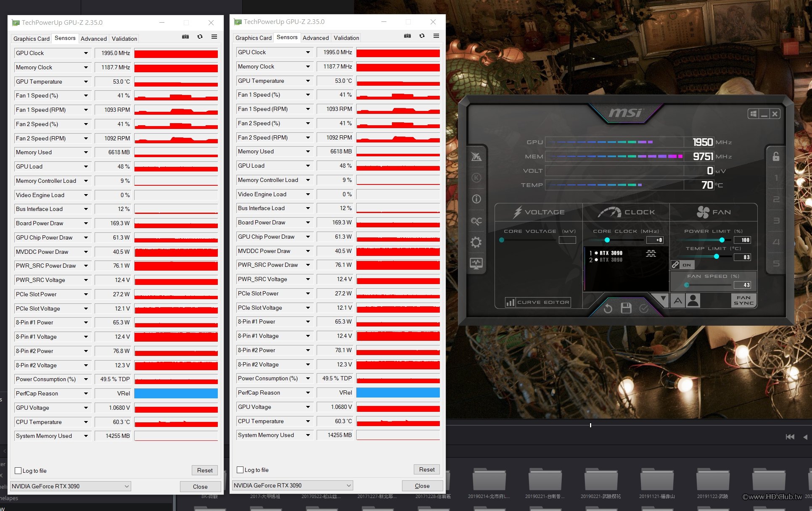Toggle Fan Sync button in Afterburner
This screenshot has width=812, height=511.
pos(743,300)
